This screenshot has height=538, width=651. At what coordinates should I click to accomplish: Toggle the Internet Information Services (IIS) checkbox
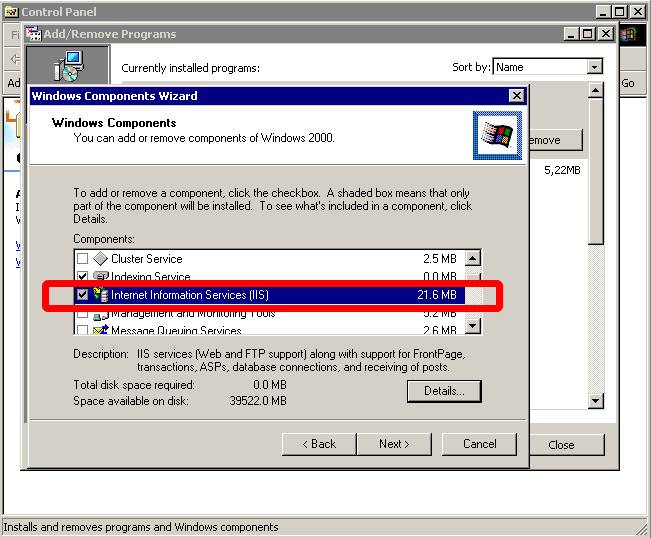[82, 295]
